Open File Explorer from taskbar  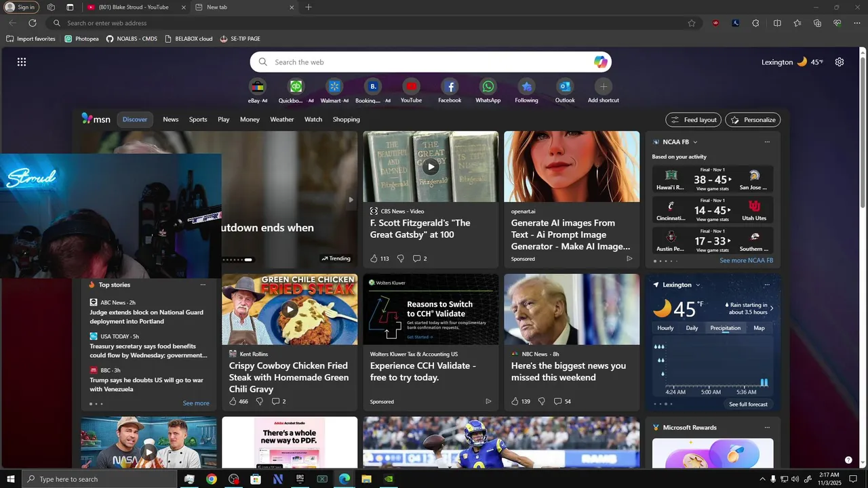(366, 479)
